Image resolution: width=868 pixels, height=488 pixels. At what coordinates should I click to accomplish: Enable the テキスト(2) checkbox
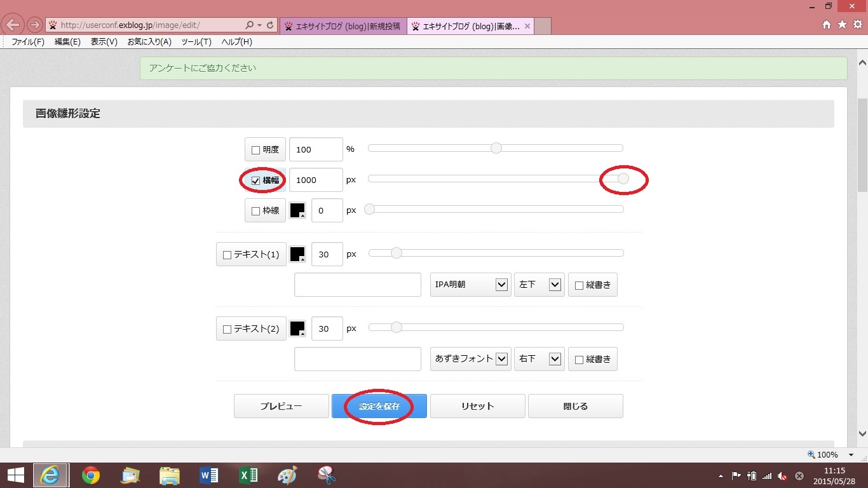[227, 329]
